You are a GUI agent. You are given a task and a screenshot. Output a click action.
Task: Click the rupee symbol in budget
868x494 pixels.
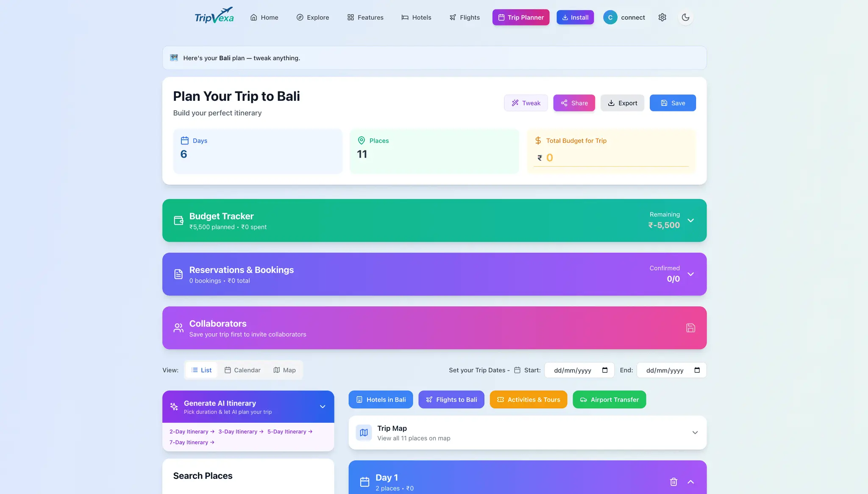coord(540,158)
